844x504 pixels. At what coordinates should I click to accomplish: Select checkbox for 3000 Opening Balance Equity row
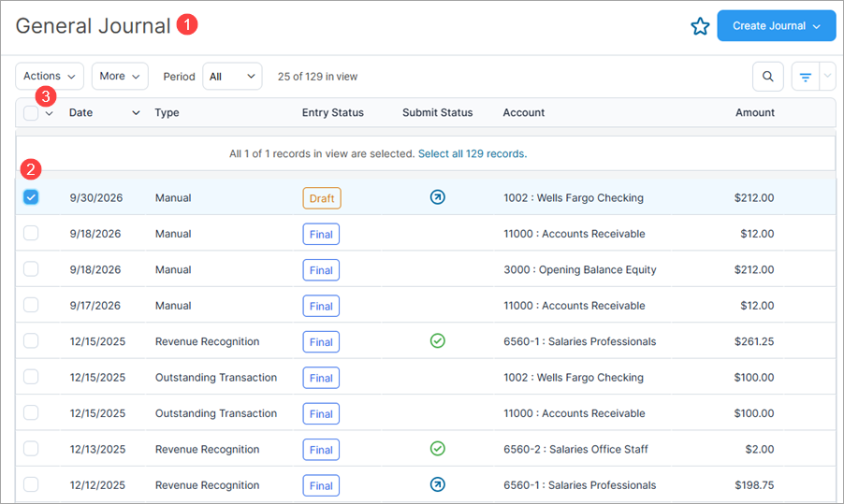(x=31, y=269)
